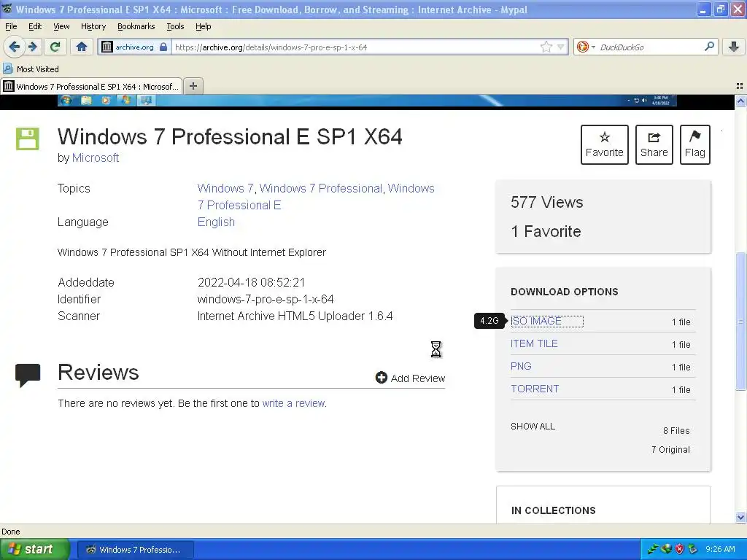Click the list all tabs icon
The image size is (747, 560).
pyautogui.click(x=740, y=86)
